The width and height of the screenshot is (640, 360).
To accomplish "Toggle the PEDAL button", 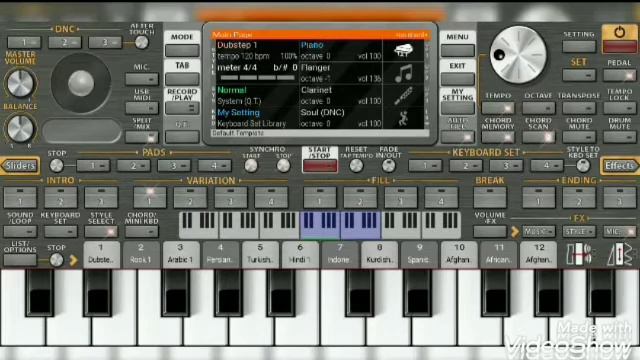I will point(619,75).
